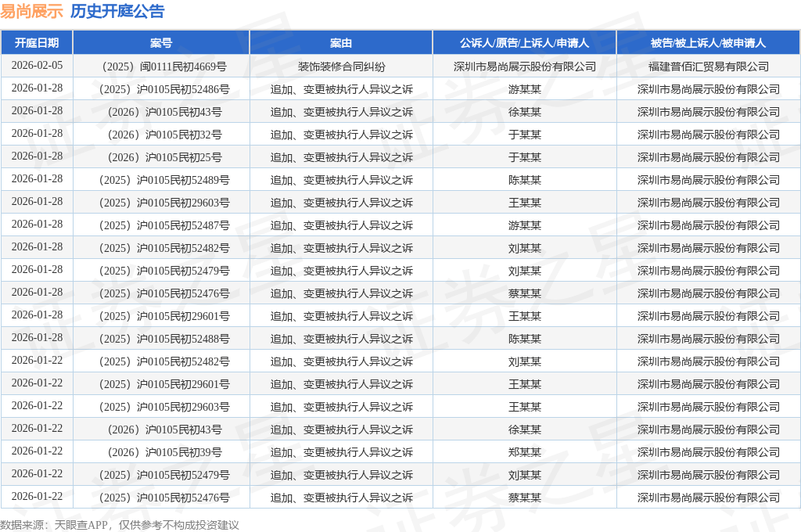The height and width of the screenshot is (532, 801).
Task: Click plaintiff 游某某 in the 52486号 row
Action: tap(525, 89)
